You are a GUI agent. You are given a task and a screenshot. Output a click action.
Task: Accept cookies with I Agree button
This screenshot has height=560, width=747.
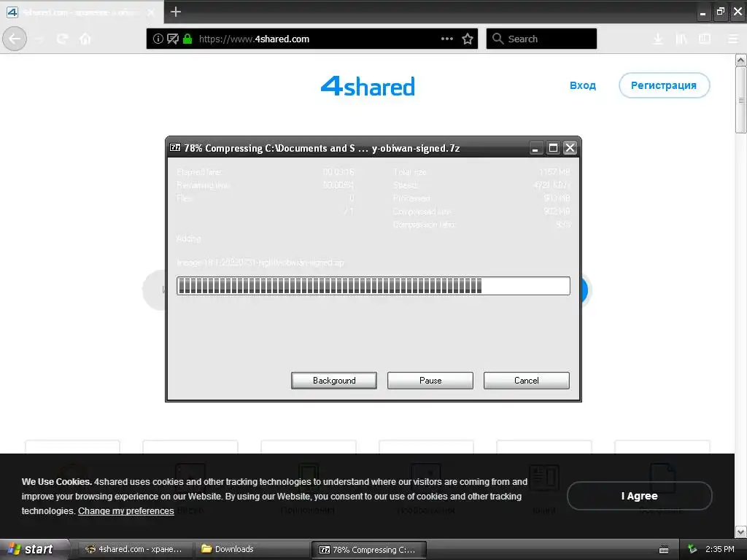pos(639,496)
